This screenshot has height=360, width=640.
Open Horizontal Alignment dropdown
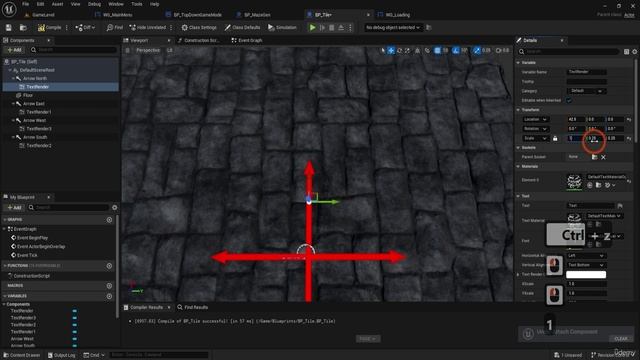(586, 256)
